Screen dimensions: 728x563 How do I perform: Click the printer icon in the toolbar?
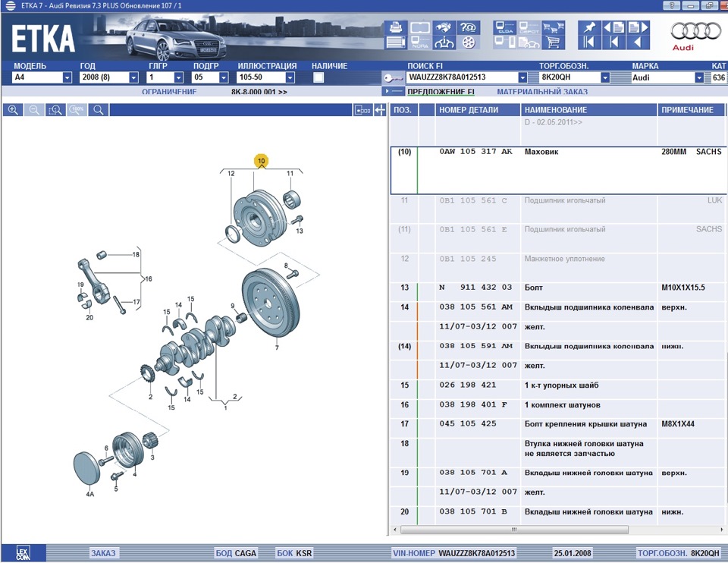click(x=396, y=27)
